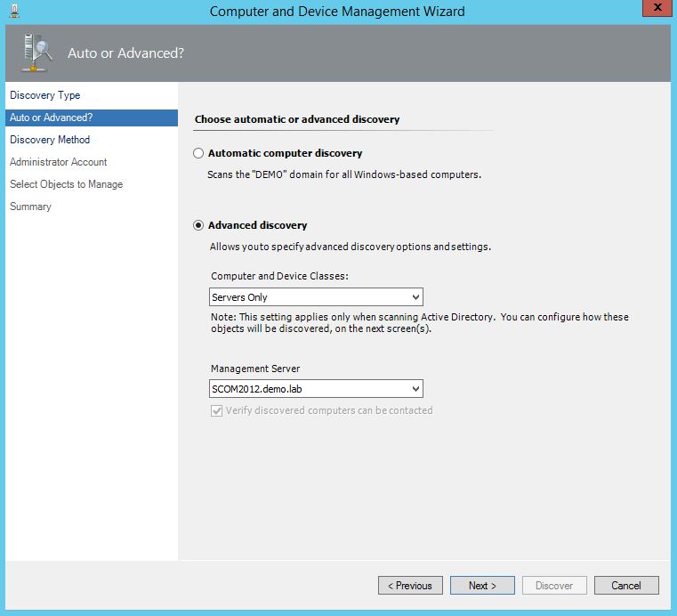Toggle Verify discovered computers can be contacted
Viewport: 677px width, 616px height.
click(216, 410)
